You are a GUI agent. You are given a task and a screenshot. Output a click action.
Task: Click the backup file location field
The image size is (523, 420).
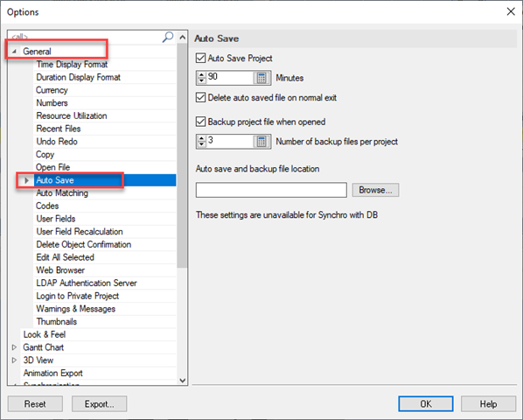[271, 190]
